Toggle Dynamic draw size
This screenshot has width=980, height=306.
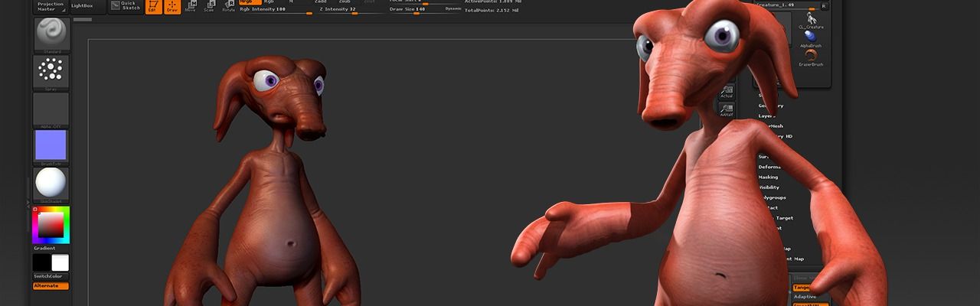[x=453, y=9]
